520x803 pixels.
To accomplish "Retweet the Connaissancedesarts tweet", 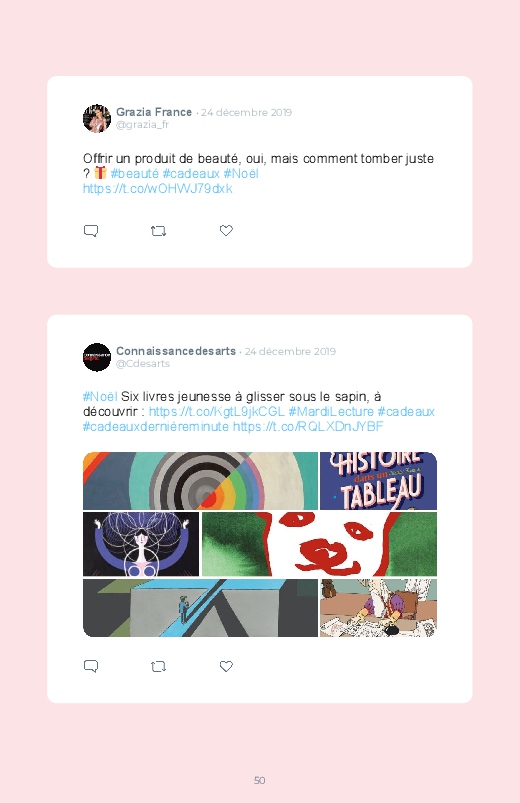I will click(x=158, y=667).
